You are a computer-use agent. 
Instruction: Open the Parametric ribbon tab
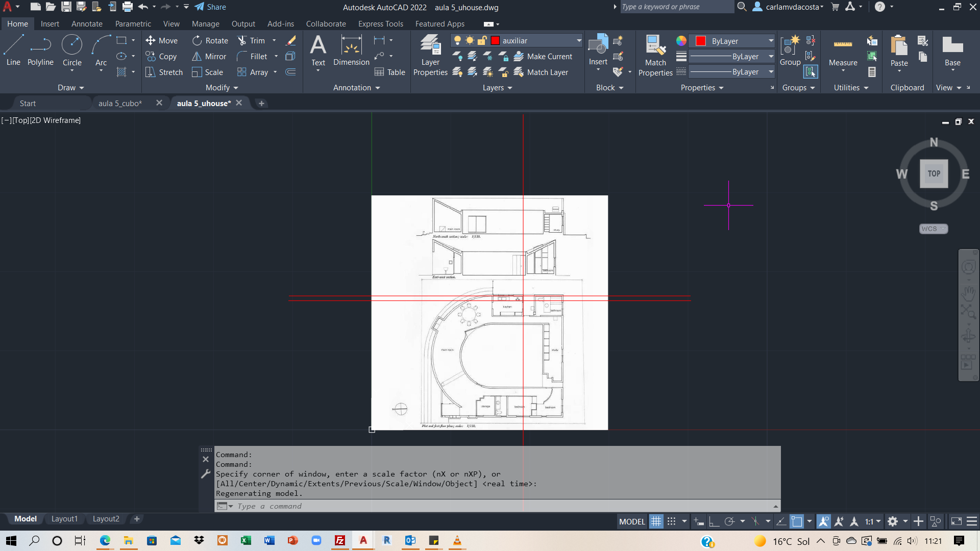click(x=133, y=24)
